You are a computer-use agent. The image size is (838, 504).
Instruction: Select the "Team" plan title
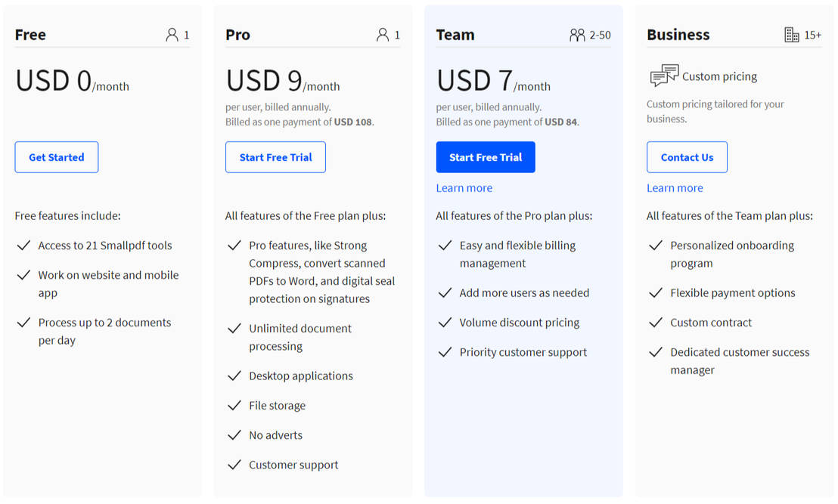point(455,35)
